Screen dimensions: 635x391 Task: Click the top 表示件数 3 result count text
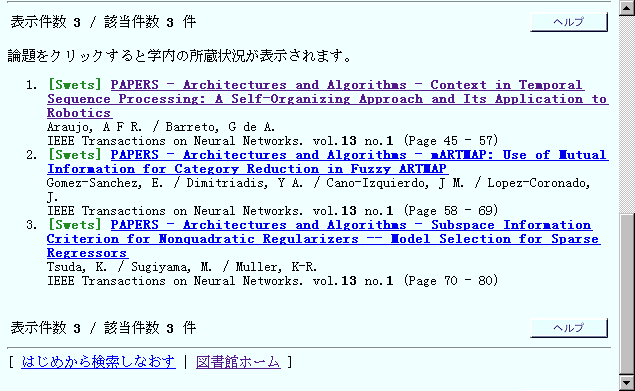[45, 22]
